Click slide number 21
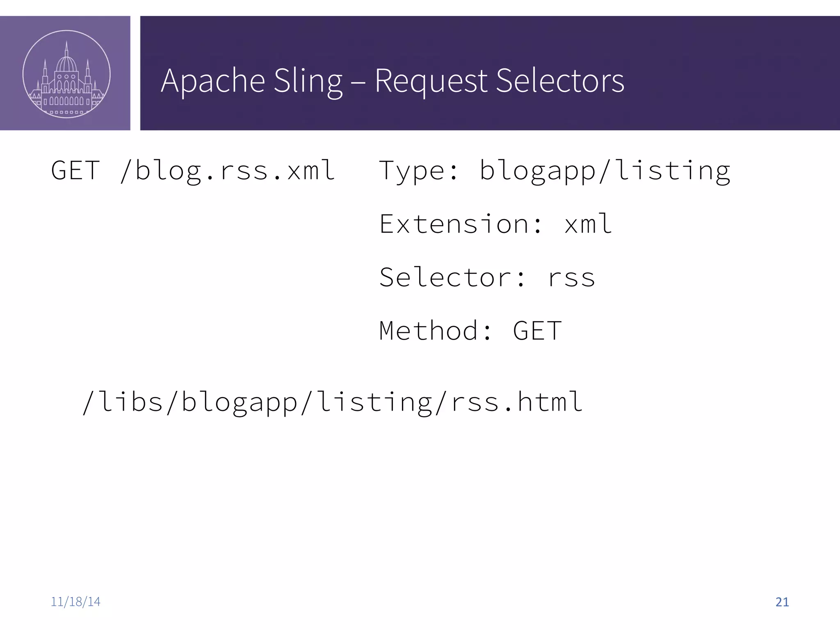Viewport: 840px width, 630px height. [782, 602]
